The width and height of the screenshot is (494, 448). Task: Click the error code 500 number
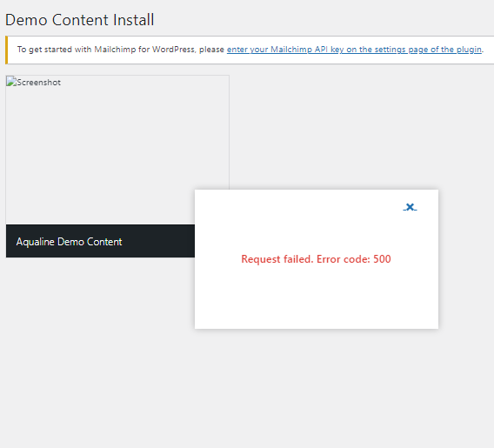tap(382, 259)
